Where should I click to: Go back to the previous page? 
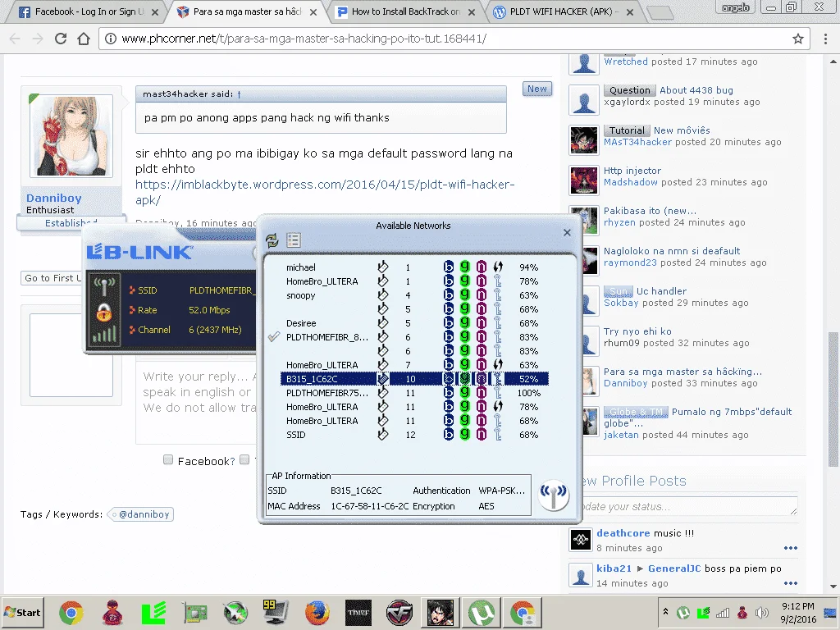click(x=15, y=39)
